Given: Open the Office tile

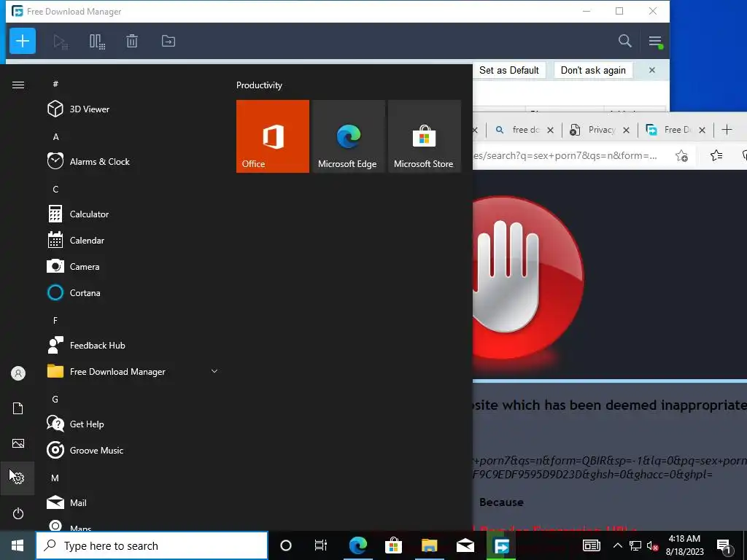Looking at the screenshot, I should pyautogui.click(x=273, y=136).
